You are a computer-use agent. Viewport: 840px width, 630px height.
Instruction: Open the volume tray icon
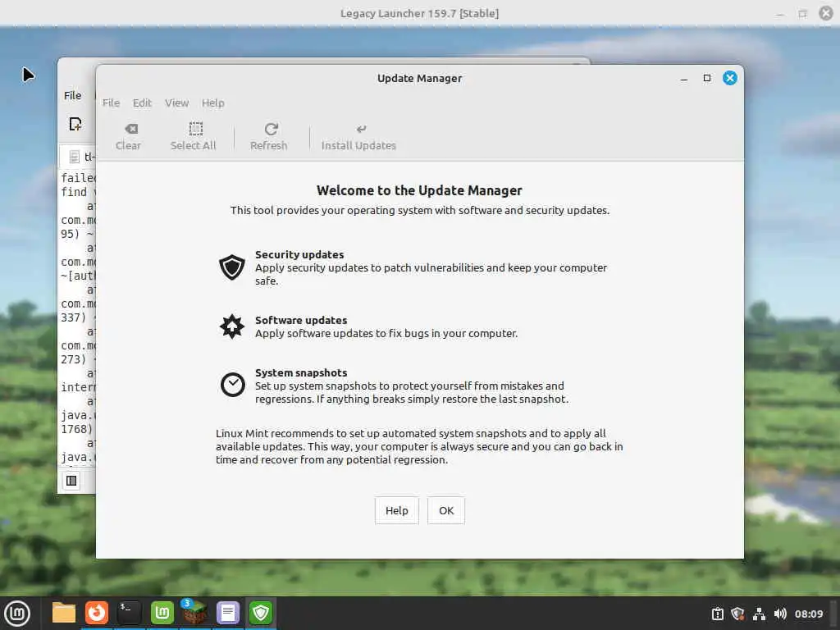780,614
